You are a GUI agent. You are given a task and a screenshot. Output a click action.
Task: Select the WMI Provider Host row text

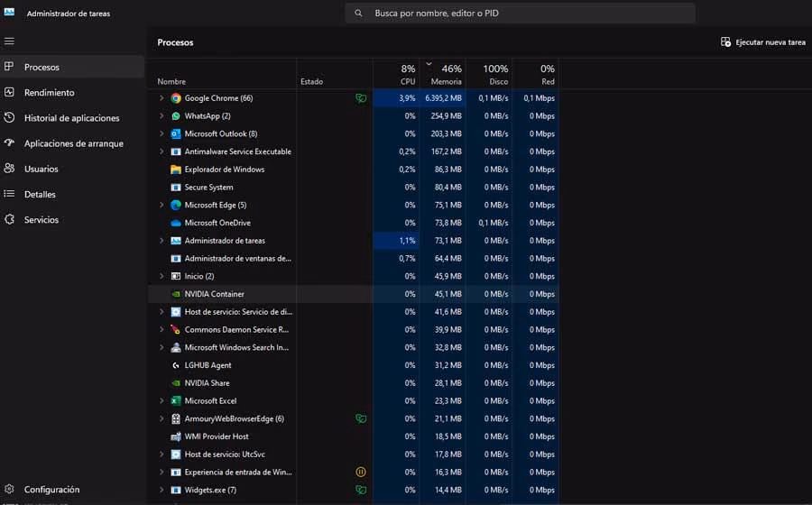click(x=217, y=436)
